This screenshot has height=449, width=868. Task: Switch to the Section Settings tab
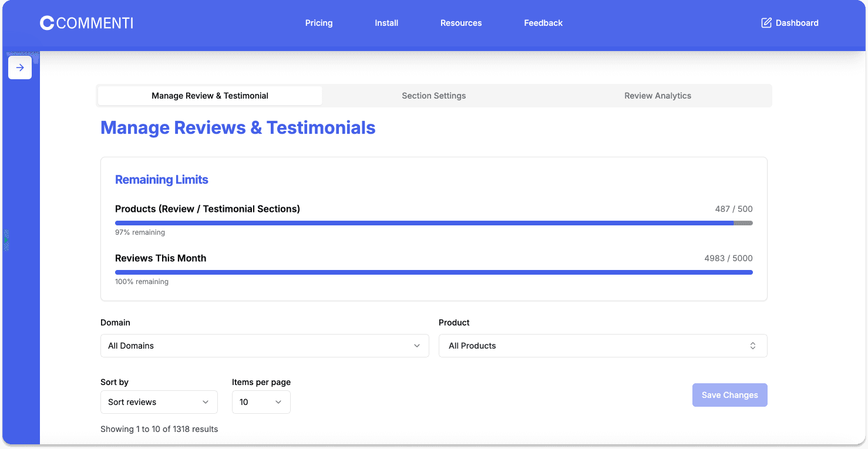coord(434,96)
